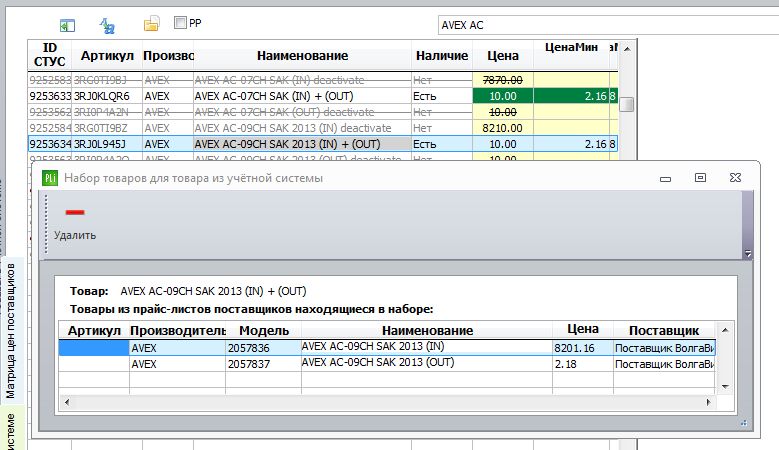Select dialog row with model 2057836

(387, 348)
